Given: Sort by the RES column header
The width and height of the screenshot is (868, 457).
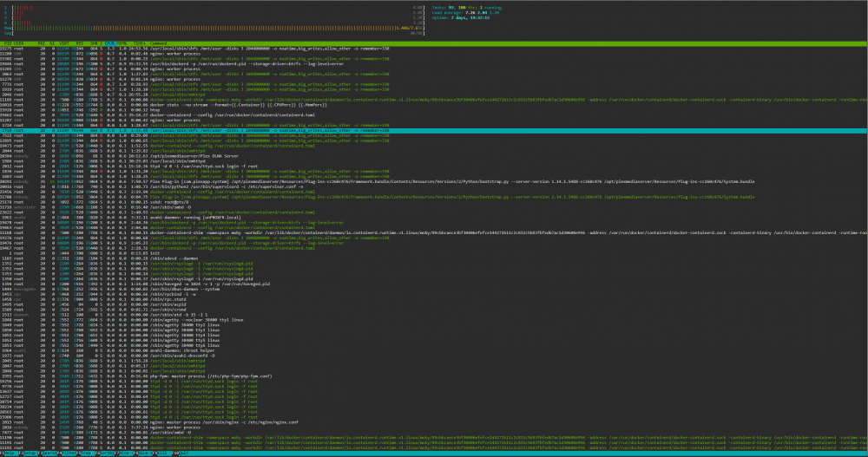Looking at the screenshot, I should pyautogui.click(x=80, y=43).
